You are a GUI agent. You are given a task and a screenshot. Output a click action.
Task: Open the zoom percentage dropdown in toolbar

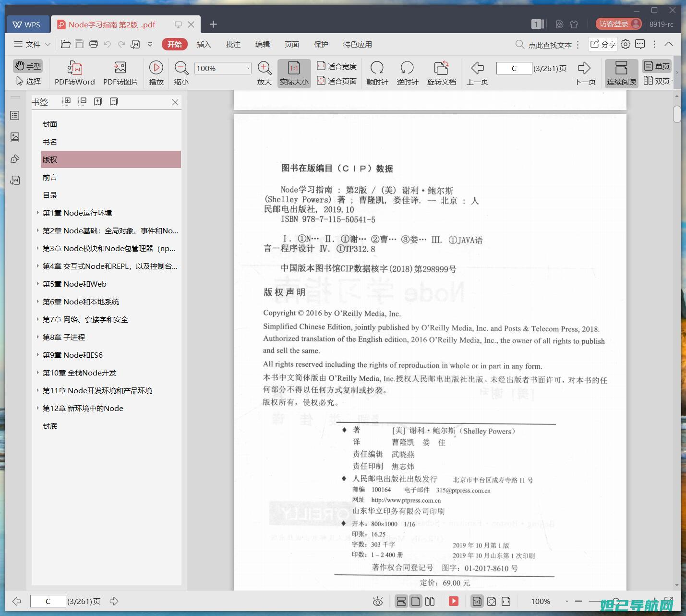tap(248, 68)
